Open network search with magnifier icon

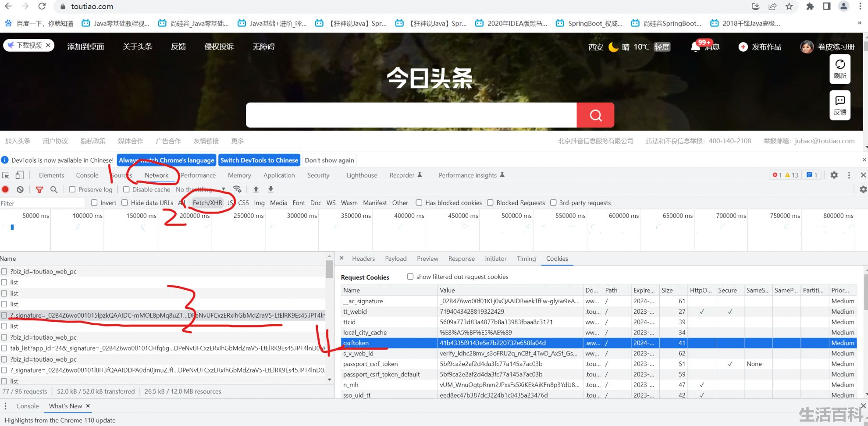[54, 189]
